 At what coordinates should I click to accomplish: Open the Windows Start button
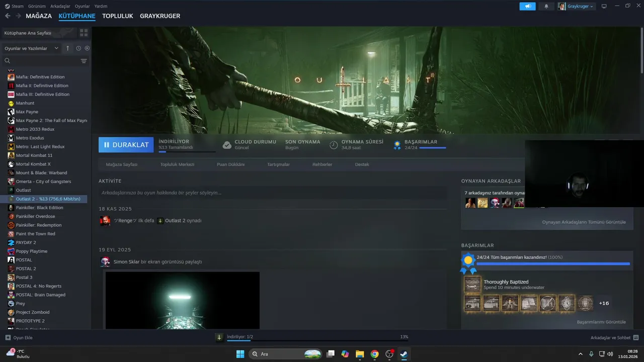(240, 354)
